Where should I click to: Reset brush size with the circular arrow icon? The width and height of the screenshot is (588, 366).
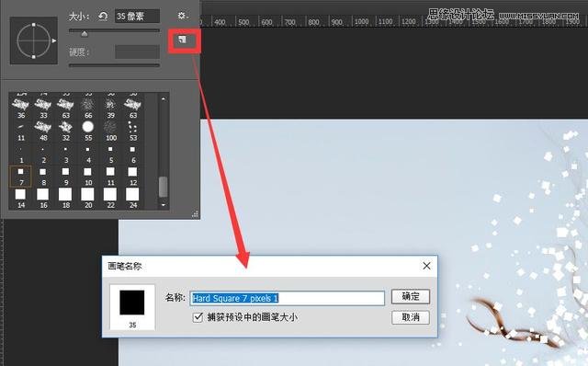tap(103, 17)
